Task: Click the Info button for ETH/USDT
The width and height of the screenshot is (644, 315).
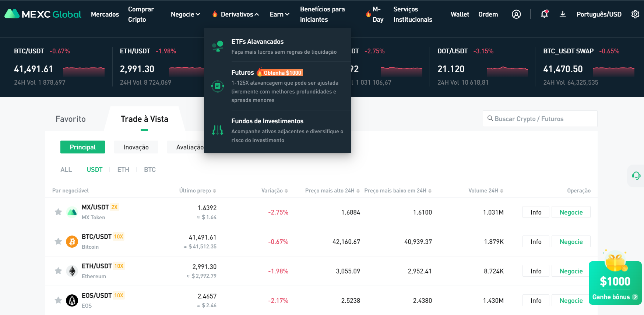Action: click(x=536, y=271)
